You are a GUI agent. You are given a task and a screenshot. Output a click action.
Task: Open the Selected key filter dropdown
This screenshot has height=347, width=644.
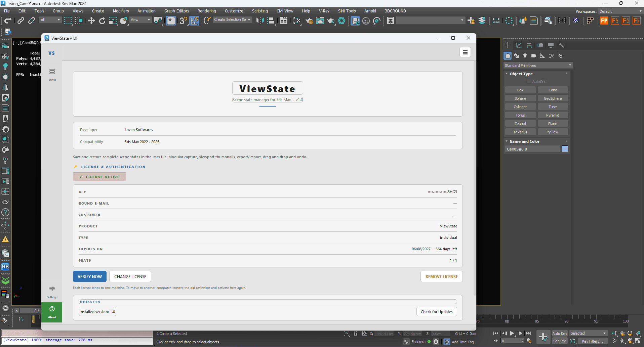point(588,333)
